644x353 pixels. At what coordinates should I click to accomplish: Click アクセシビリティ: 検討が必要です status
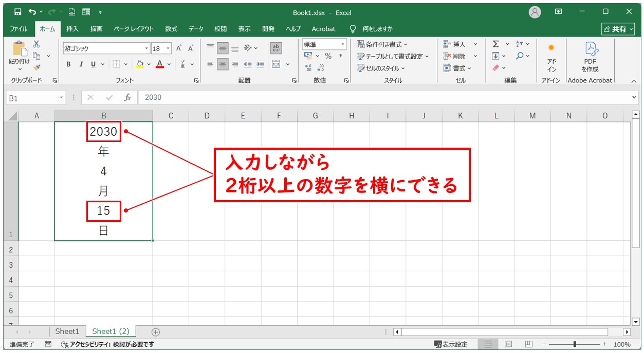[107, 344]
